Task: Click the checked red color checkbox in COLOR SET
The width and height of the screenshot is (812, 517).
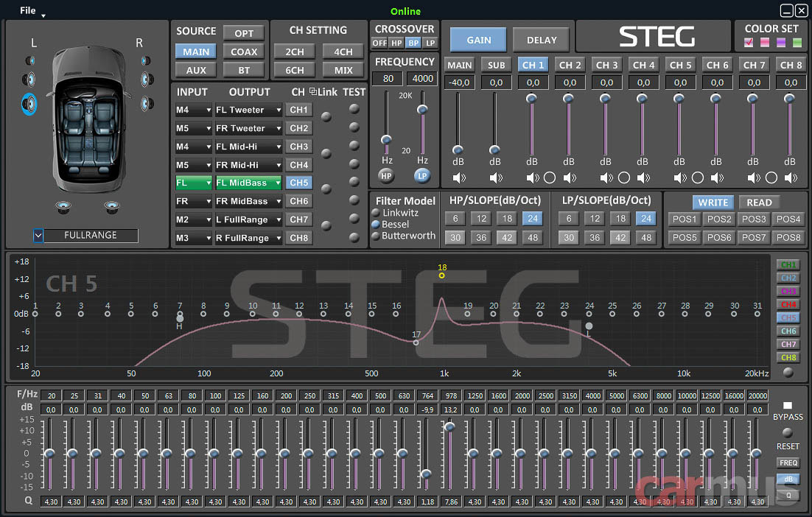Action: [x=749, y=43]
